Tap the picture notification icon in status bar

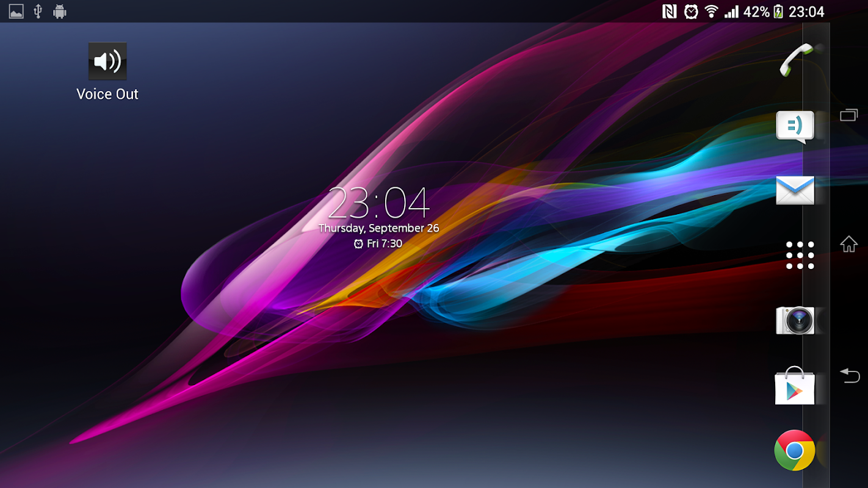coord(16,12)
